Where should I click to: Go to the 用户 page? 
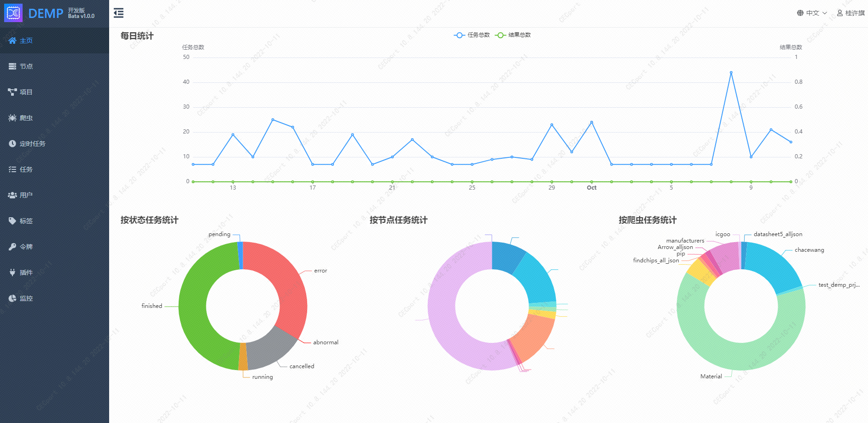[x=54, y=195]
